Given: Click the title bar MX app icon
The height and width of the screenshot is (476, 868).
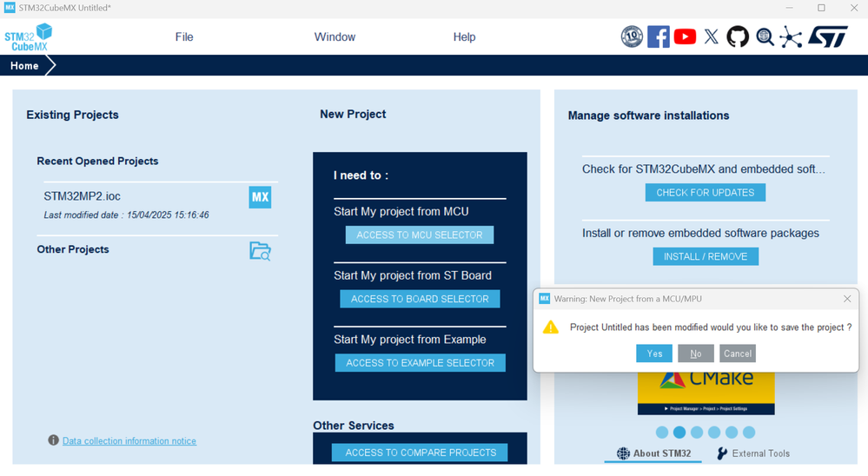Looking at the screenshot, I should [10, 8].
